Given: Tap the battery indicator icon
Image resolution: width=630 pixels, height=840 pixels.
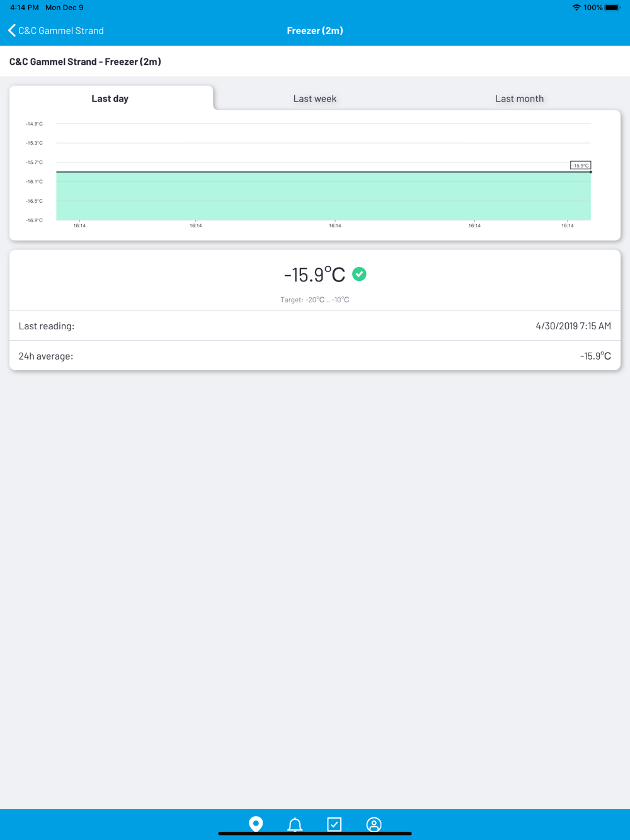Looking at the screenshot, I should (612, 8).
